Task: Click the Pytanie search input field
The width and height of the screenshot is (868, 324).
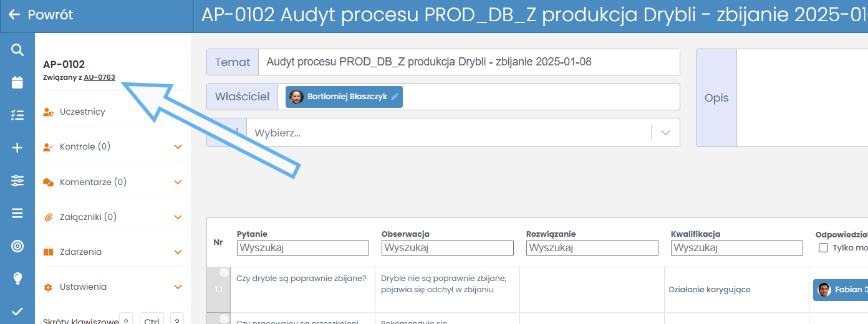Action: pyautogui.click(x=302, y=248)
